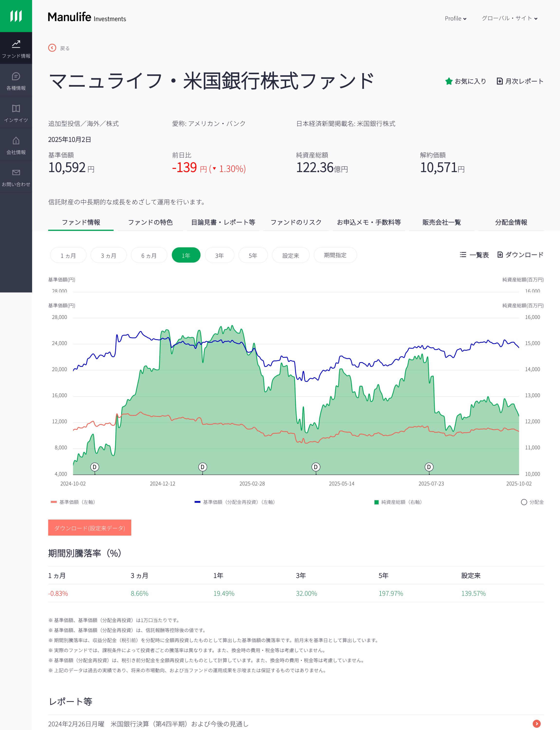Switch to the 分配金情報 tab
The height and width of the screenshot is (730, 560).
coord(511,222)
